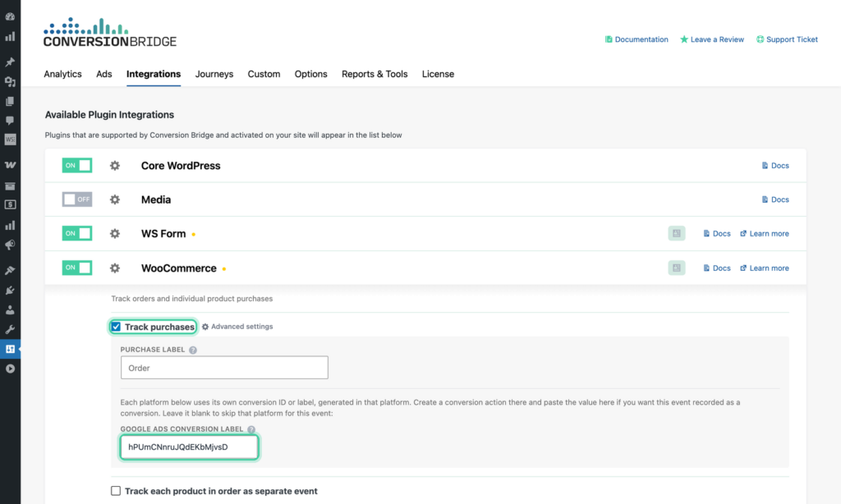Screen dimensions: 841x504
Task: Switch to the Analytics tab
Action: tap(62, 74)
